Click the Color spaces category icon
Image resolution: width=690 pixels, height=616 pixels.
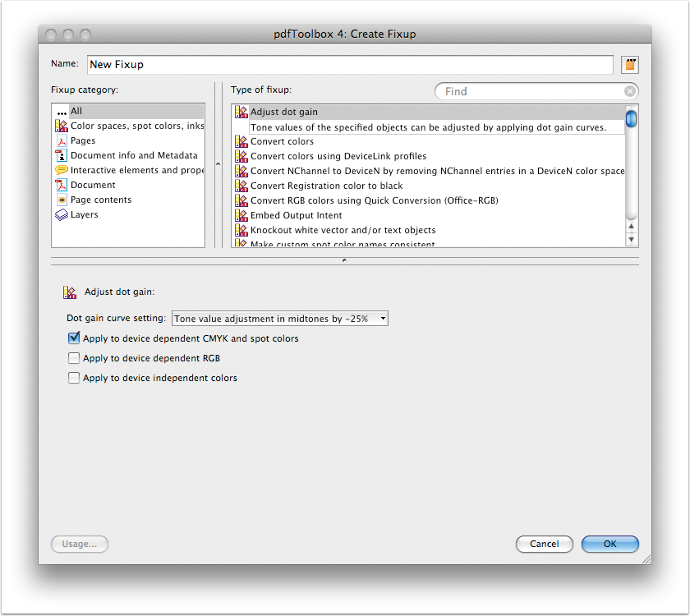pos(62,126)
